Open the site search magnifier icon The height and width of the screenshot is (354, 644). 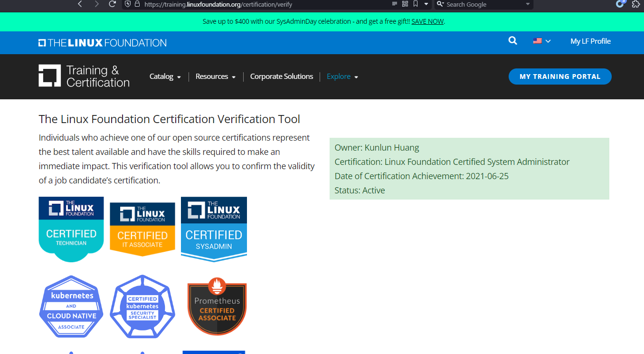coord(513,41)
